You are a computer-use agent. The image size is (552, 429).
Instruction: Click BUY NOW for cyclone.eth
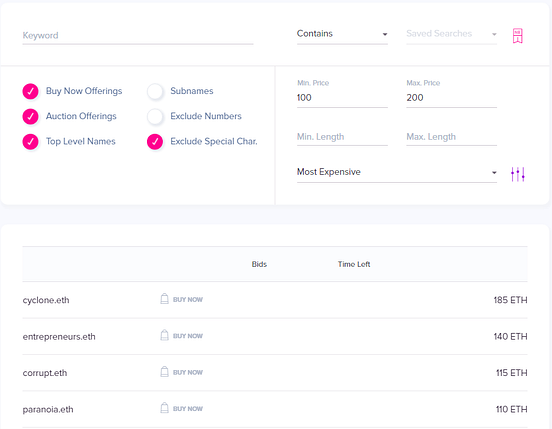tap(188, 299)
